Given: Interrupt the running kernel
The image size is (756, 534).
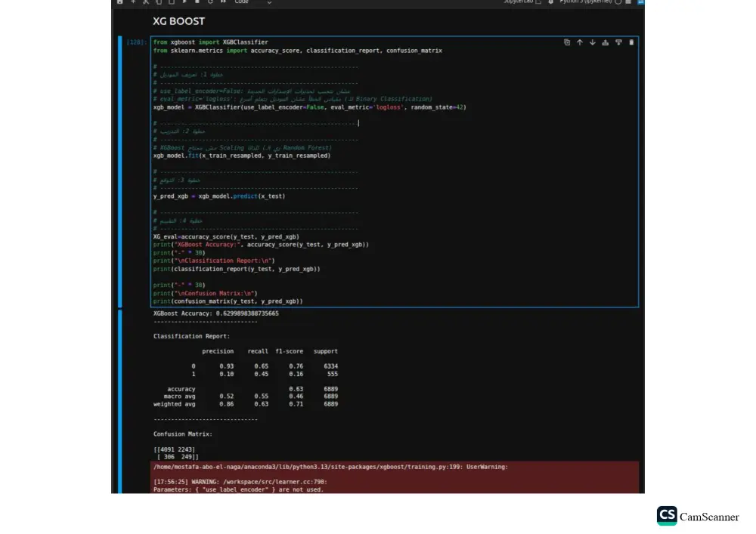Looking at the screenshot, I should point(197,2).
